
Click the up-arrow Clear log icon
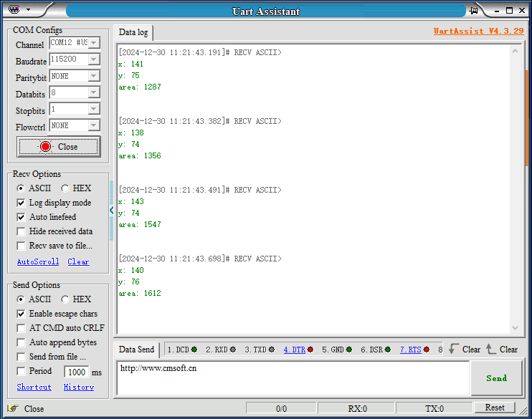pyautogui.click(x=490, y=349)
